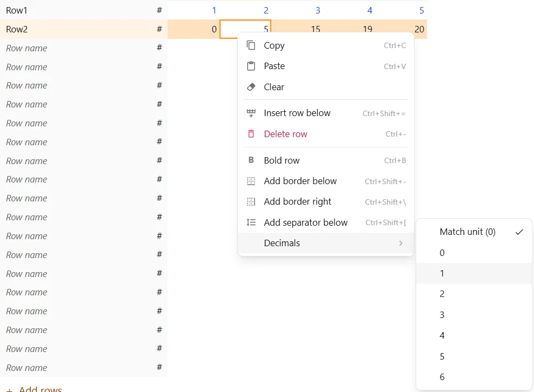
Task: Set decimals to 5
Action: click(x=473, y=356)
